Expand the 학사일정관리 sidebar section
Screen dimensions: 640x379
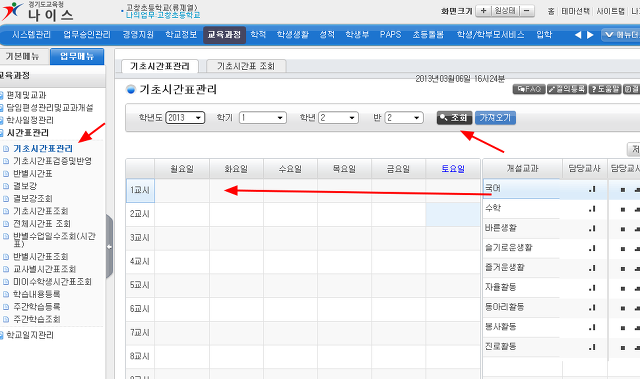(30, 120)
